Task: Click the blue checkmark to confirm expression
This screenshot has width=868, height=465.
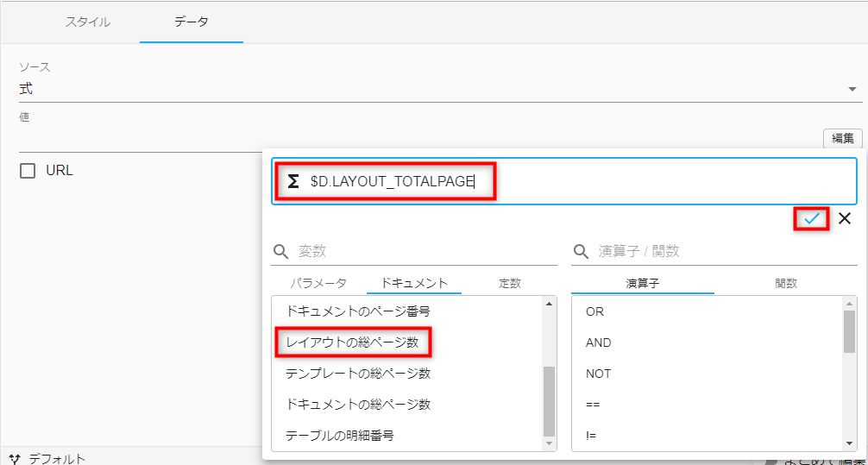Action: 811,219
